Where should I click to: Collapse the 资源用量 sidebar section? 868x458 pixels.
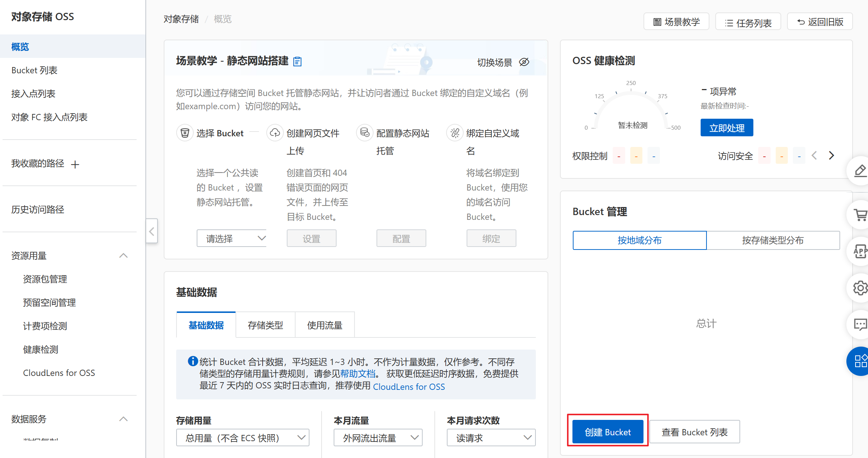[123, 255]
